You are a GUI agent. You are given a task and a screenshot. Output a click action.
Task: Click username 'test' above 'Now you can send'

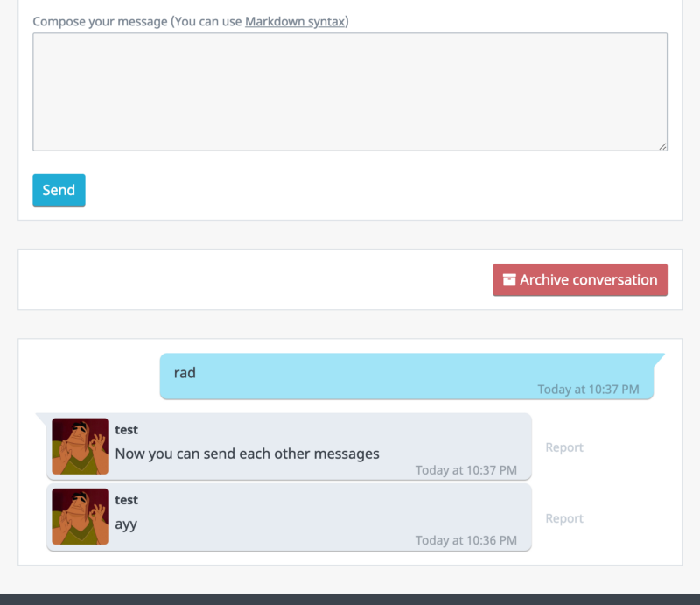point(126,430)
